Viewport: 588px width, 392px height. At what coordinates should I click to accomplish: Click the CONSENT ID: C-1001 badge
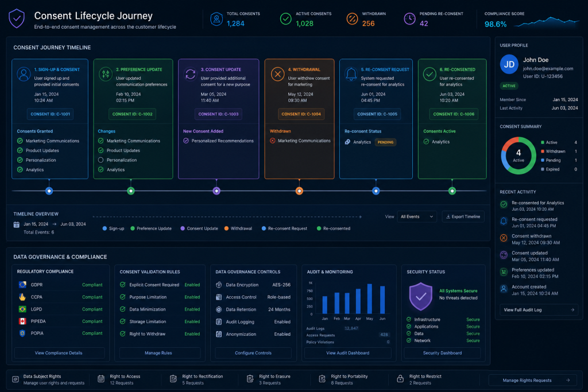click(x=51, y=114)
